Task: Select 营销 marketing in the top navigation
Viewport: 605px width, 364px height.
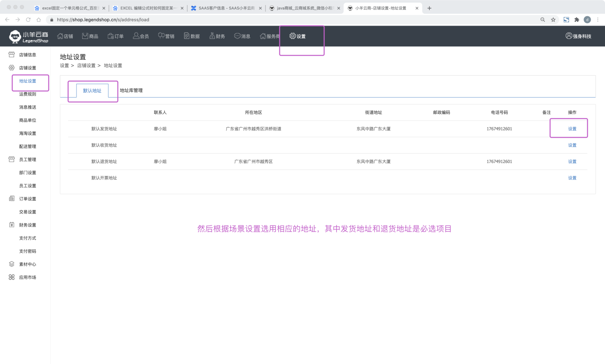Action: [166, 36]
